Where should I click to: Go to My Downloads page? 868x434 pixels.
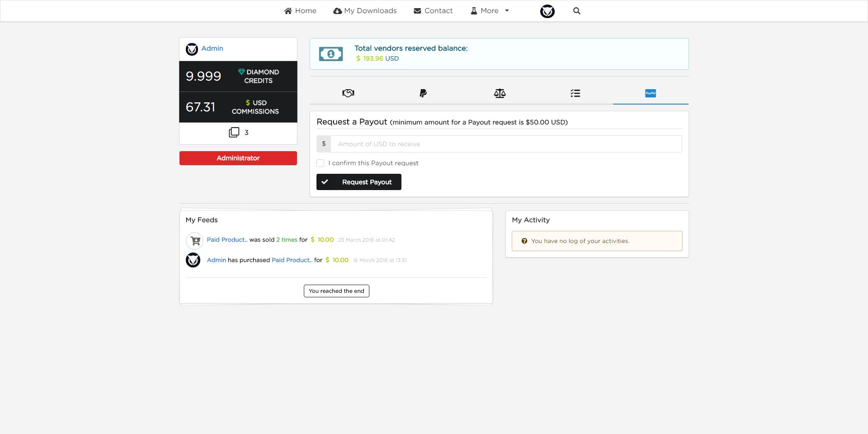(x=365, y=11)
